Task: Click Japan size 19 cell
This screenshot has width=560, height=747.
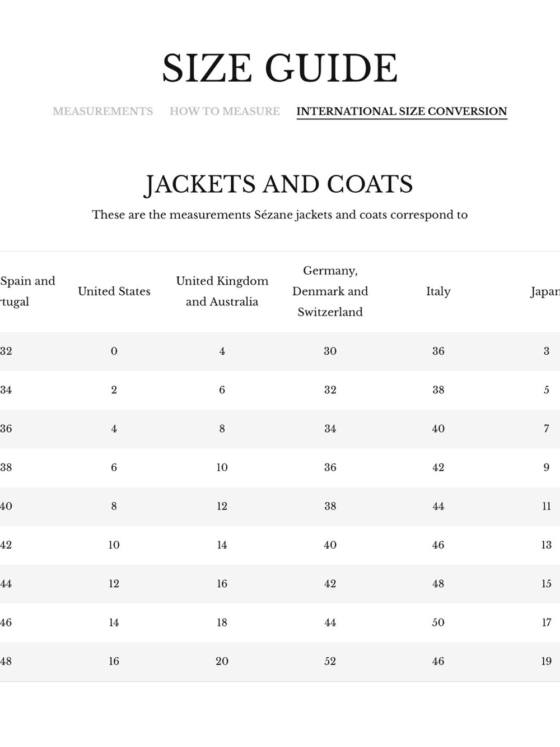Action: click(547, 661)
